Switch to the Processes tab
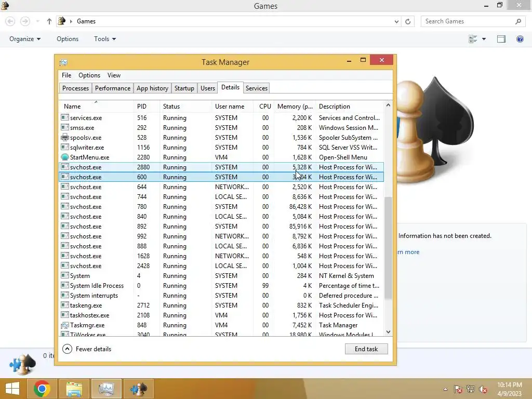Image resolution: width=532 pixels, height=399 pixels. point(75,88)
